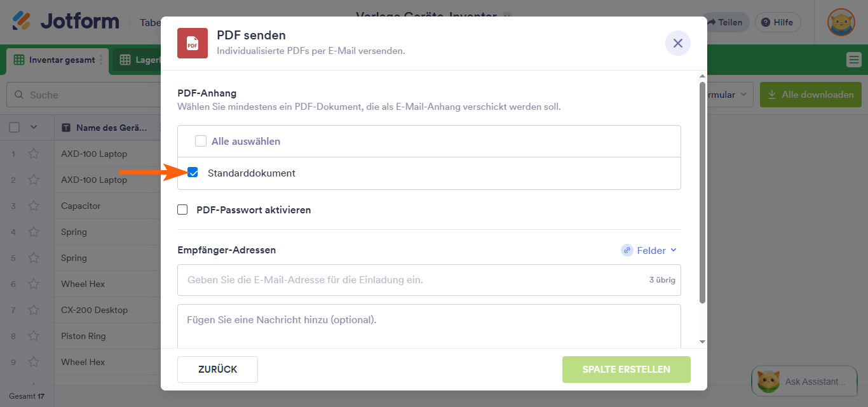Click SPALTE ERSTELLEN to create the column
This screenshot has width=868, height=407.
(x=626, y=369)
